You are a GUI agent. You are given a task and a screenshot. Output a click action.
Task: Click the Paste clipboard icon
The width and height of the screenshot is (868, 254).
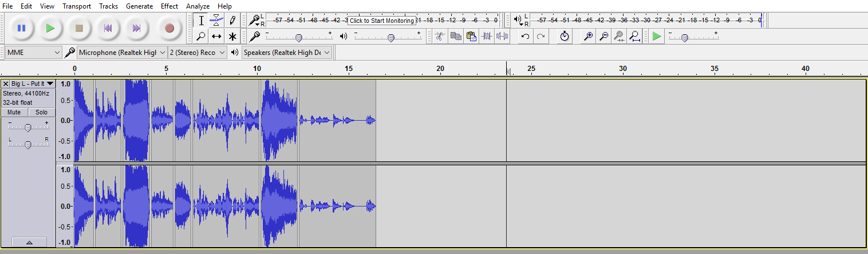[x=471, y=36]
